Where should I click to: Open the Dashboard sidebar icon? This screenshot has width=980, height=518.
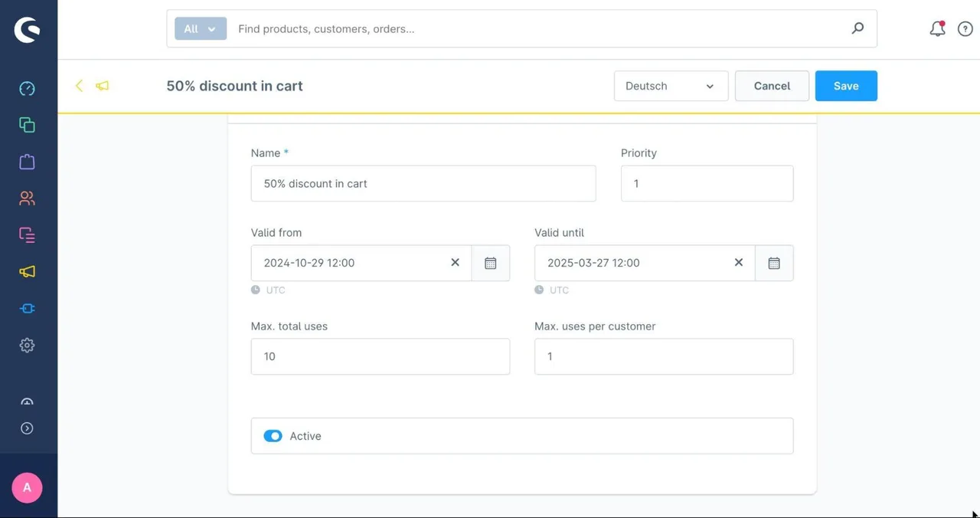click(x=27, y=88)
